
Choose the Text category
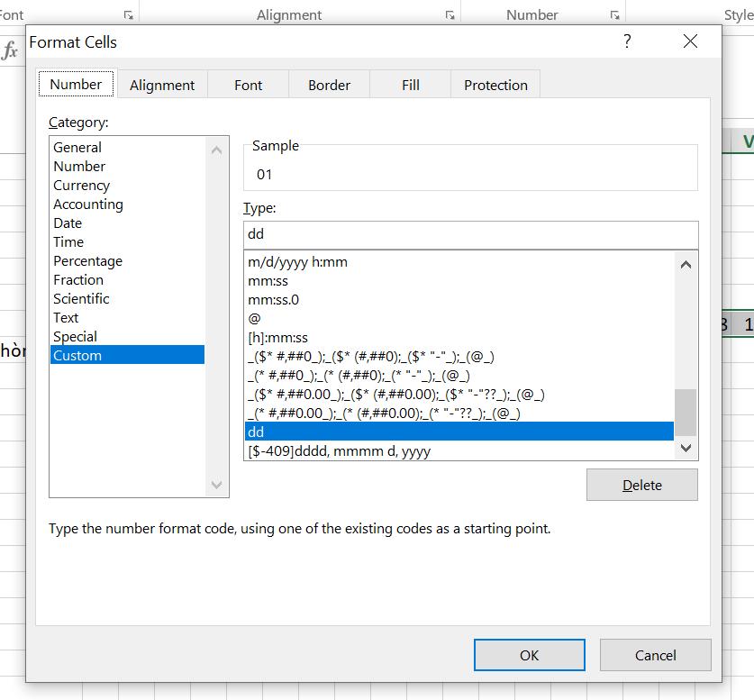coord(127,317)
